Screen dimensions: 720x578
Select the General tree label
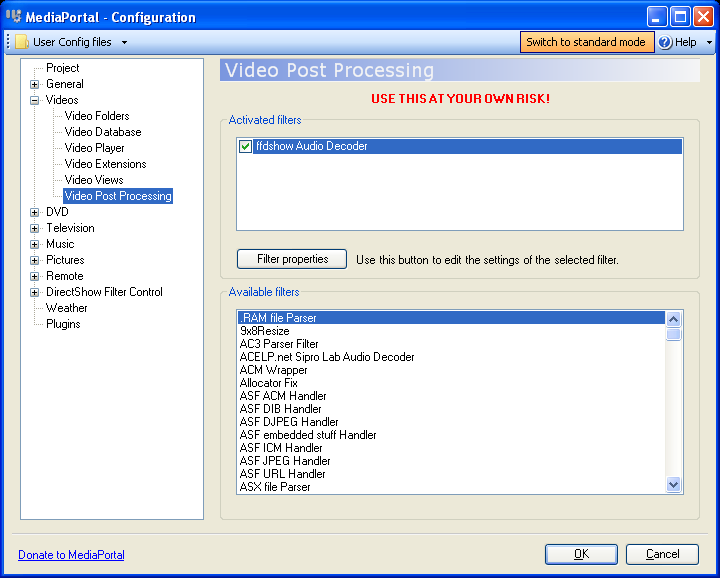click(65, 84)
